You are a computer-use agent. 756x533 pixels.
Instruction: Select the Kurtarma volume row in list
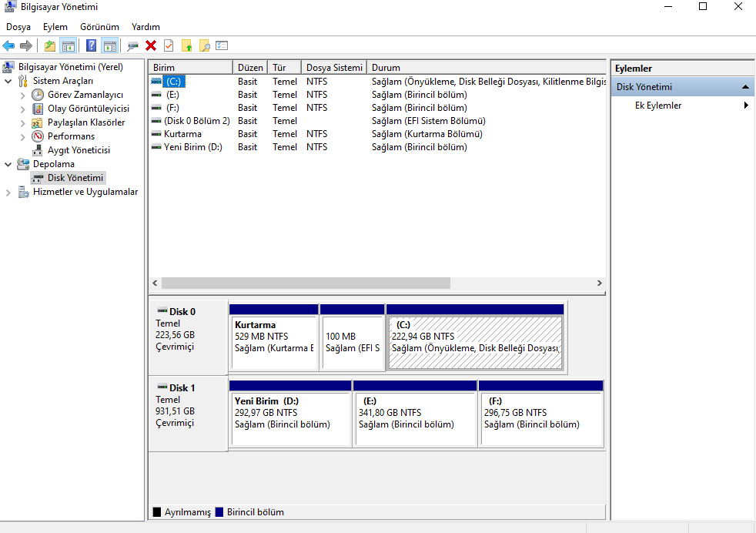pyautogui.click(x=377, y=133)
